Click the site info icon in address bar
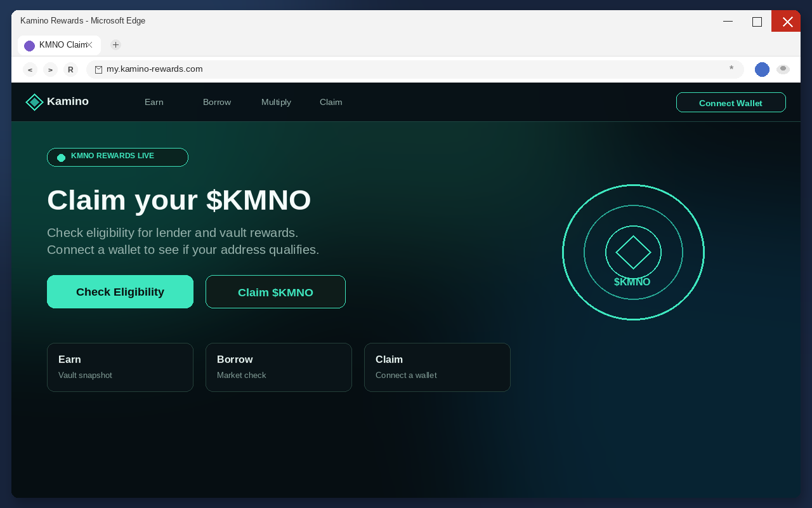This screenshot has height=508, width=812. coord(98,70)
